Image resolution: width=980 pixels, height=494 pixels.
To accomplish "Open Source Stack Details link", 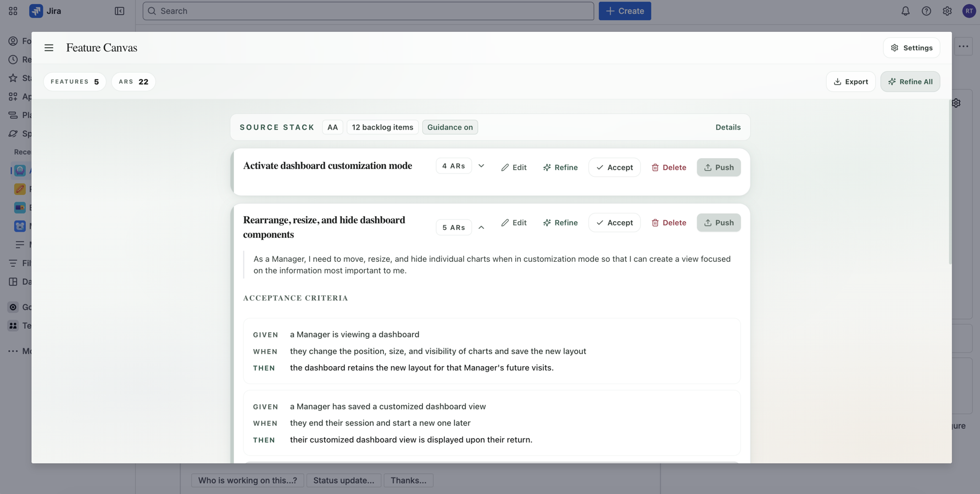I will pos(728,127).
